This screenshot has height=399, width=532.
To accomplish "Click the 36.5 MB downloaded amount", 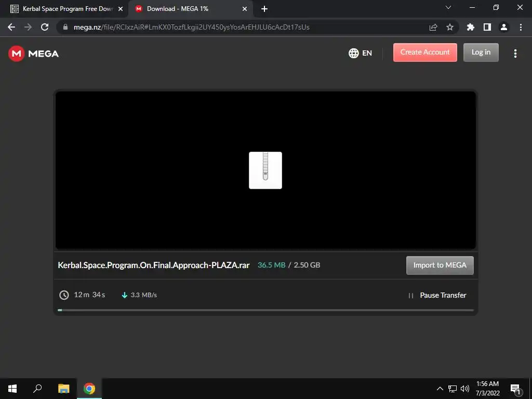I will (x=271, y=265).
